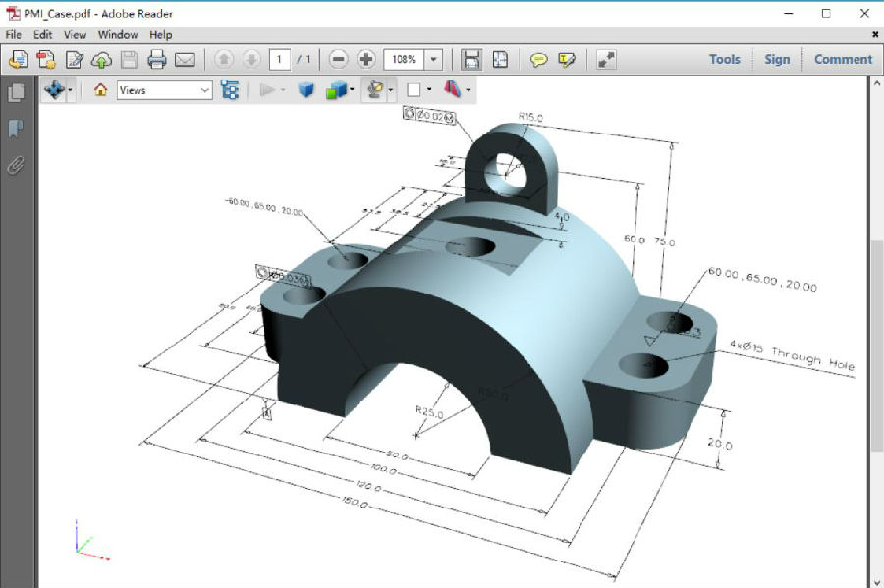Open the Window menu

118,34
